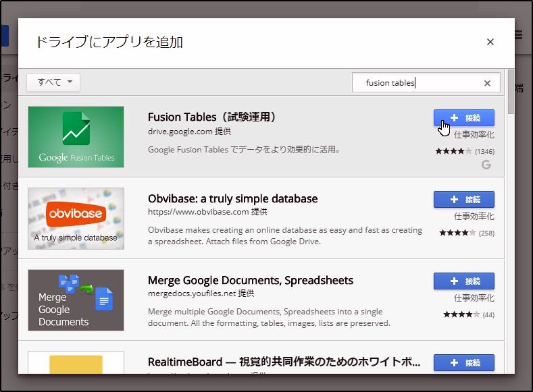The width and height of the screenshot is (533, 392).
Task: Open Obvibase: a truly simple database title
Action: tap(232, 198)
